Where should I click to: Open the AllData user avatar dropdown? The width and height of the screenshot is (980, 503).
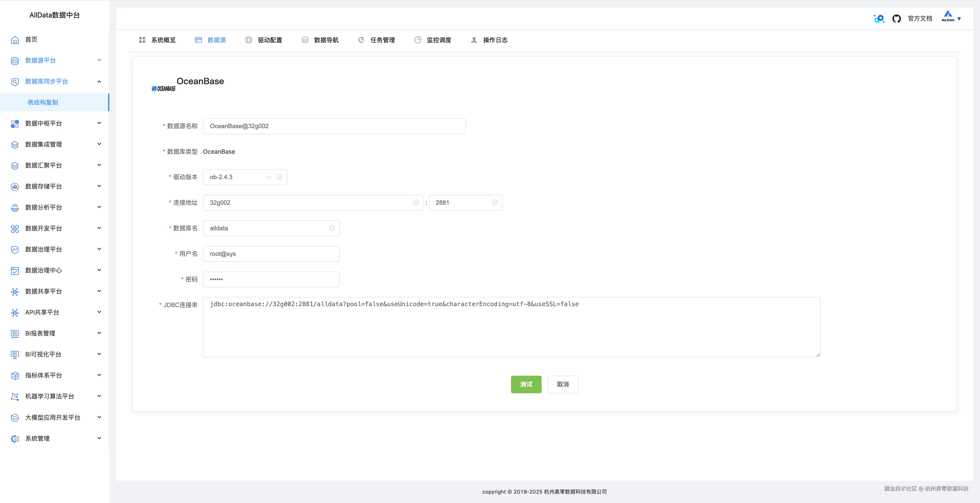tap(951, 17)
